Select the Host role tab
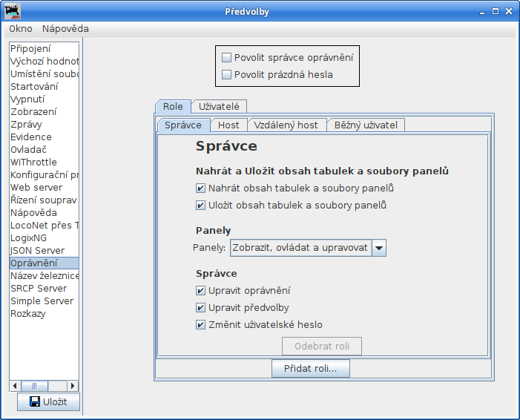 228,125
